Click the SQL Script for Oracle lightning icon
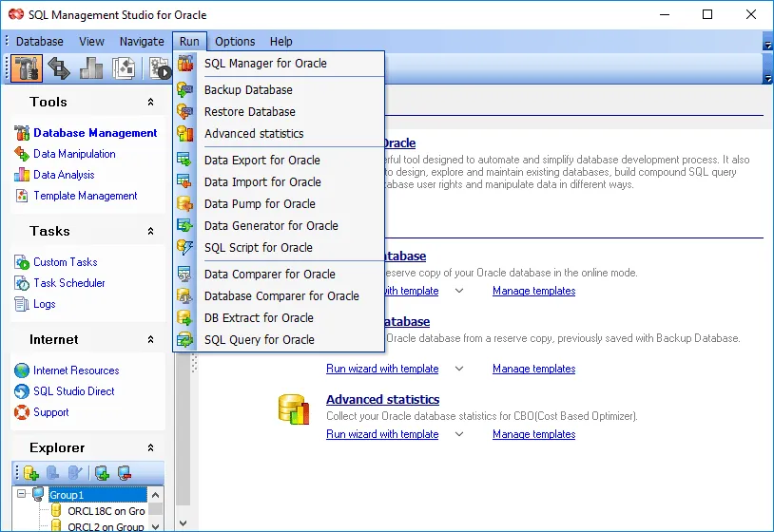Image resolution: width=774 pixels, height=532 pixels. [185, 247]
